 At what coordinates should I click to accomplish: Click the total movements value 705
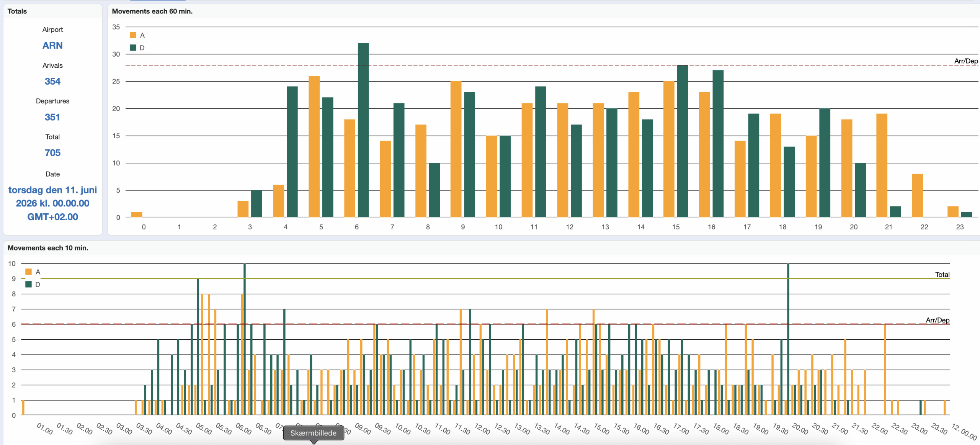click(52, 153)
